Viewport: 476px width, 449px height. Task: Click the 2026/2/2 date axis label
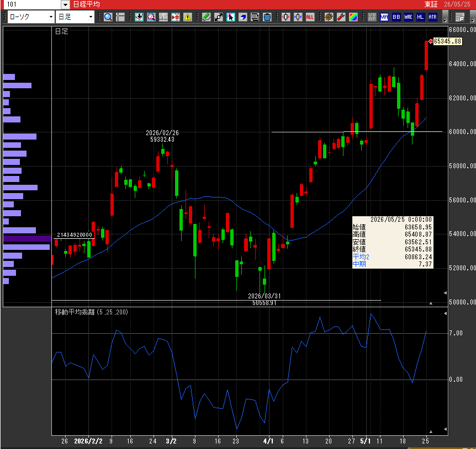click(x=88, y=441)
